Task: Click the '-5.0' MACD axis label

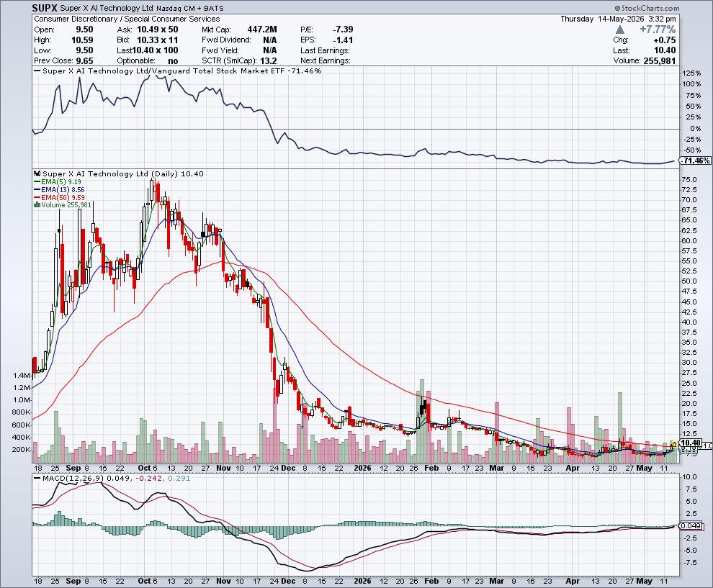Action: 690,551
